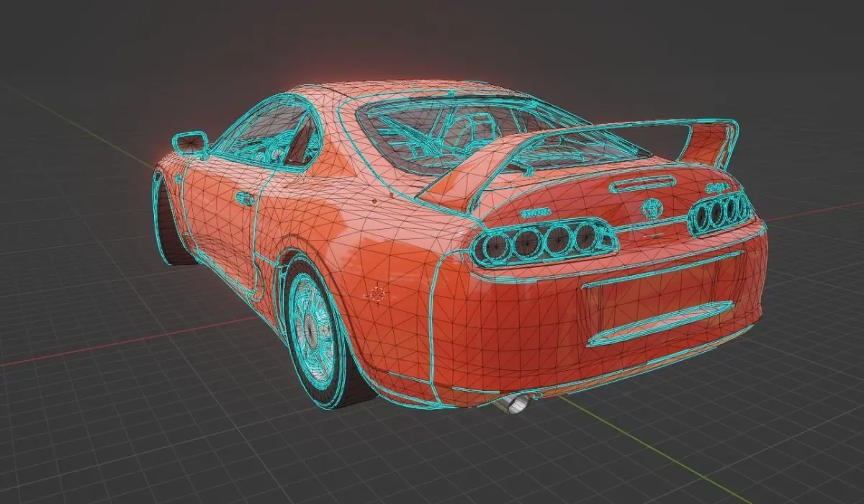This screenshot has height=504, width=864.
Task: Select the driver door handle
Action: 244,198
